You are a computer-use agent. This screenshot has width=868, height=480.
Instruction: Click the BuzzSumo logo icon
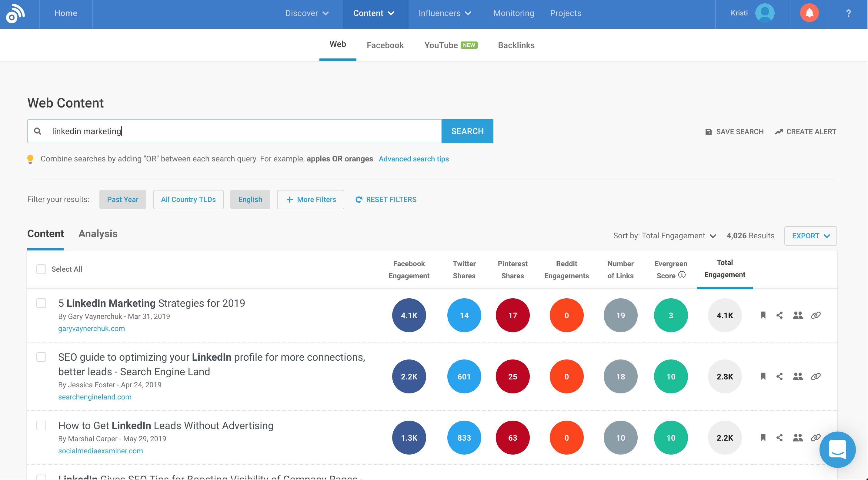[x=15, y=13]
